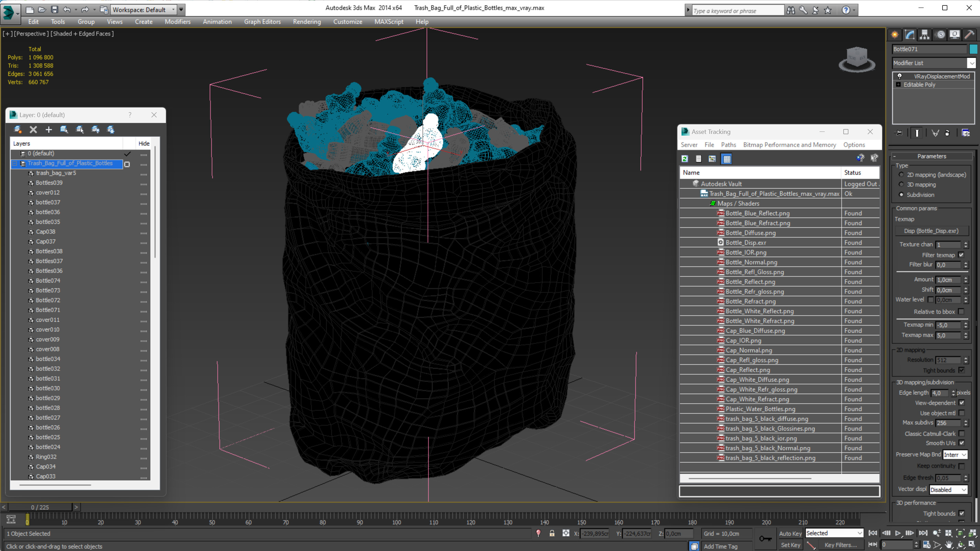
Task: Toggle Smooth UVs checkbox
Action: pyautogui.click(x=962, y=443)
